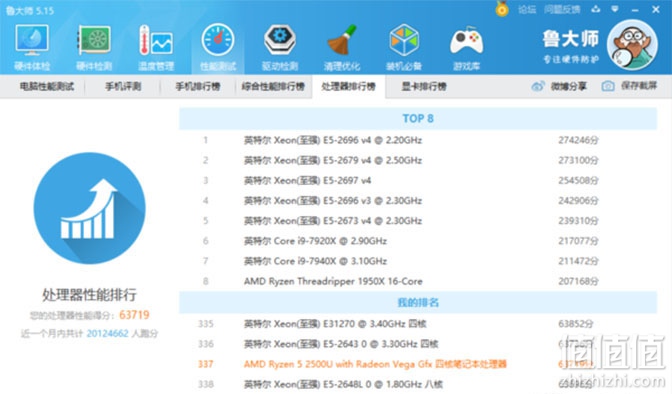
Task: Click the 我的排名 header bar
Action: [418, 302]
